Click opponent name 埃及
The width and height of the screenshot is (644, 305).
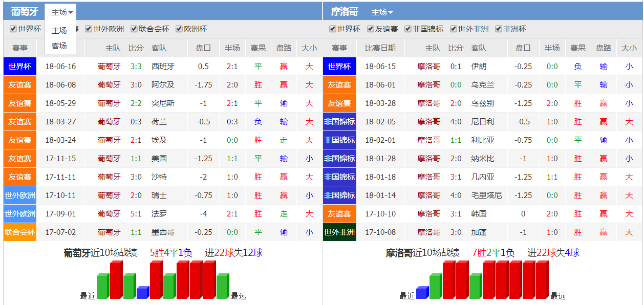tap(159, 140)
